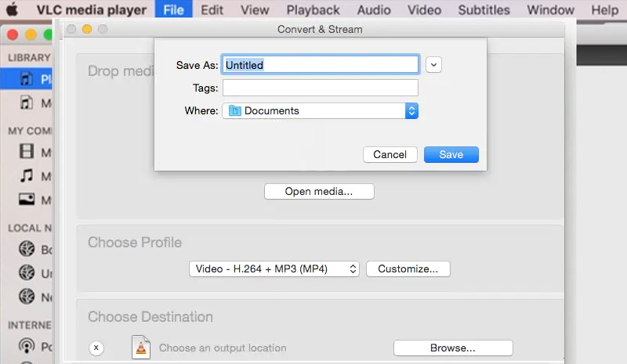This screenshot has height=364, width=627.
Task: Expand the save dialog with chevron button
Action: 433,65
